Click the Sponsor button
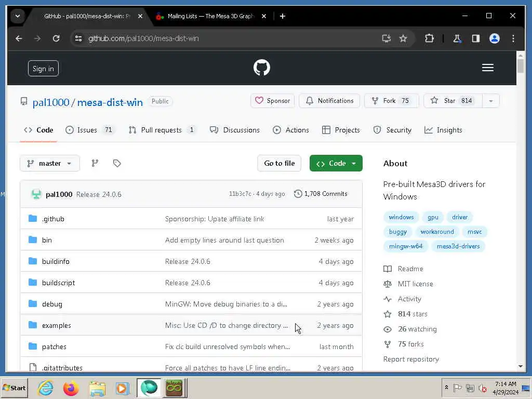The image size is (532, 399). 272,101
